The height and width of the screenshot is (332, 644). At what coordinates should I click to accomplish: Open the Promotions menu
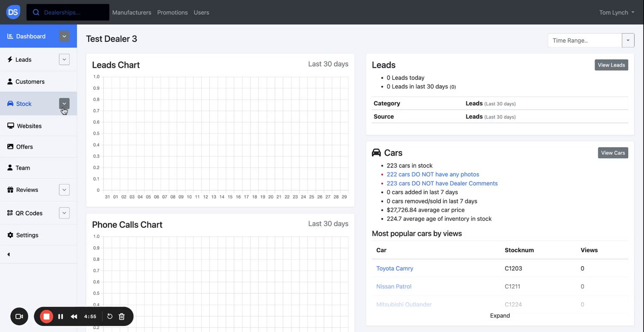click(173, 12)
